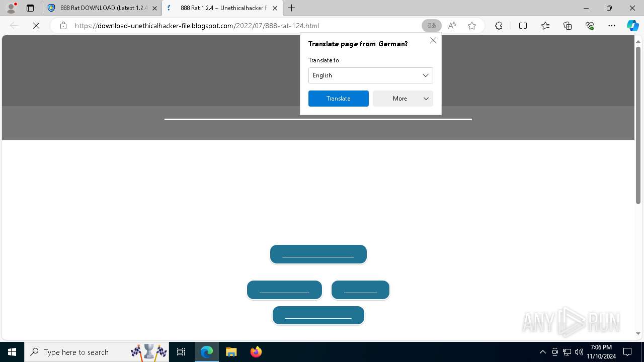
Task: Show hidden system tray icons
Action: (x=542, y=352)
